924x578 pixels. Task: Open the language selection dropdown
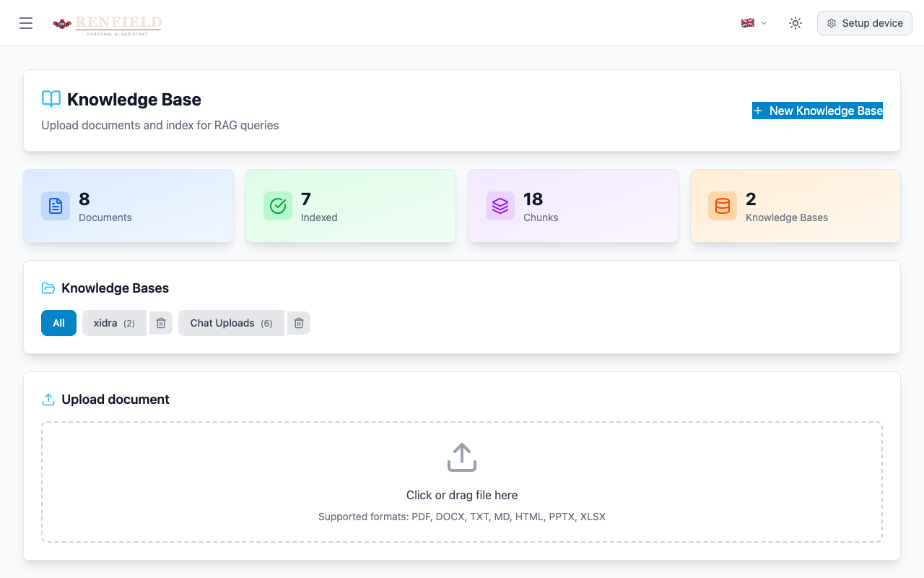753,22
